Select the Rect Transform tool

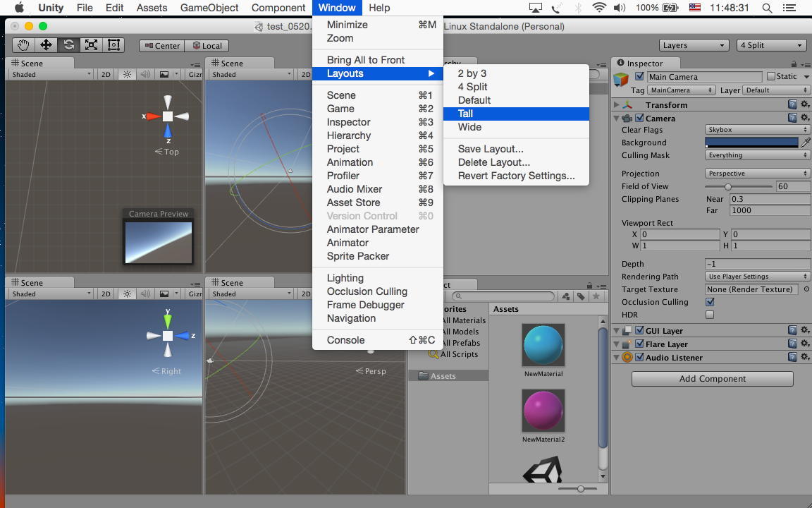coord(113,45)
